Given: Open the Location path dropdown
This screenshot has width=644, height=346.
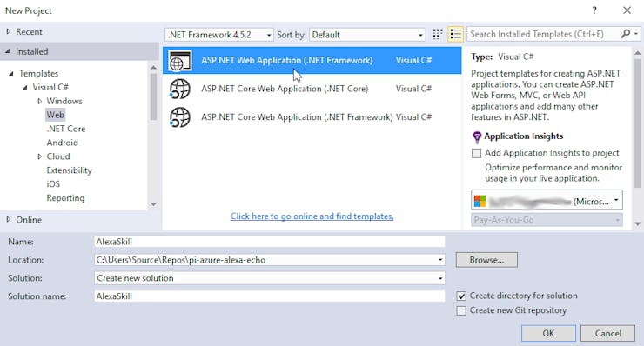Looking at the screenshot, I should tap(439, 260).
